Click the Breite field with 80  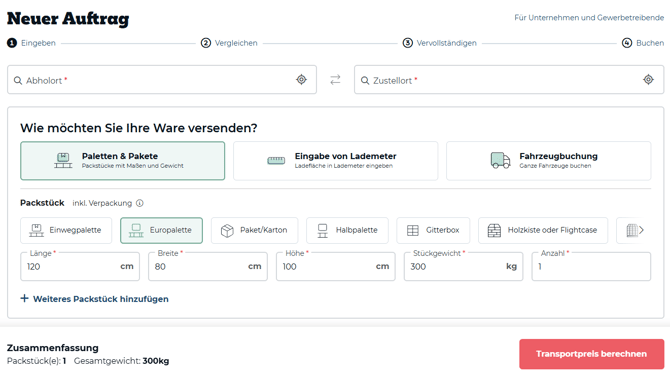208,266
